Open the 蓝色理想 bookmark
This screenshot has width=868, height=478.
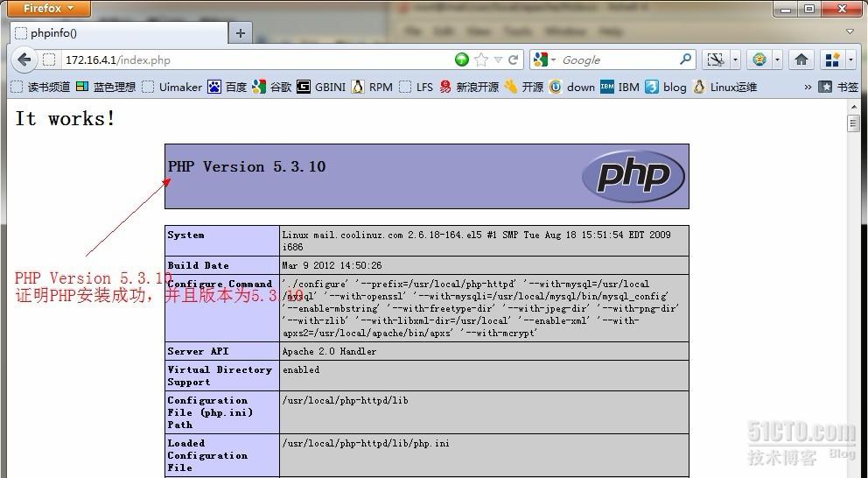coord(106,87)
